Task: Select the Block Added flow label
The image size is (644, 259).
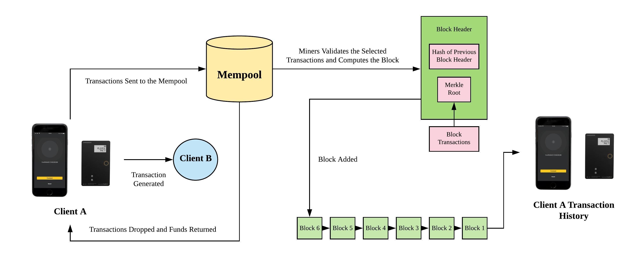Action: point(337,157)
